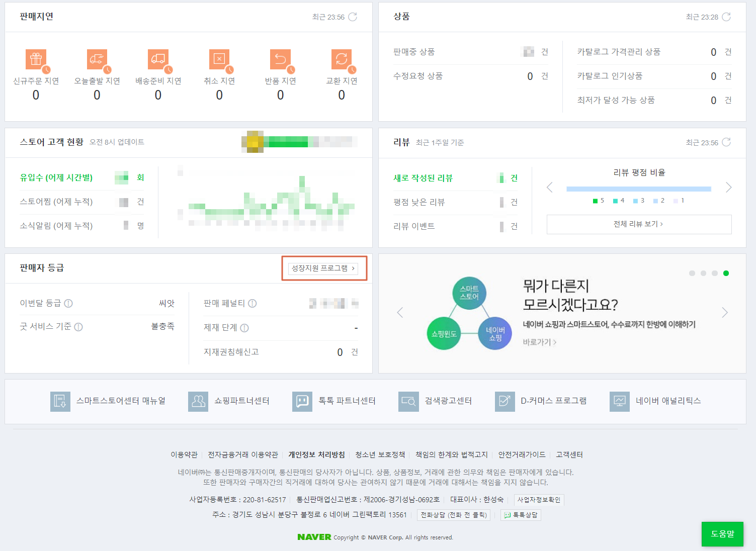Refresh the 리뷰 panel
Viewport: 756px width, 551px height.
[x=726, y=142]
